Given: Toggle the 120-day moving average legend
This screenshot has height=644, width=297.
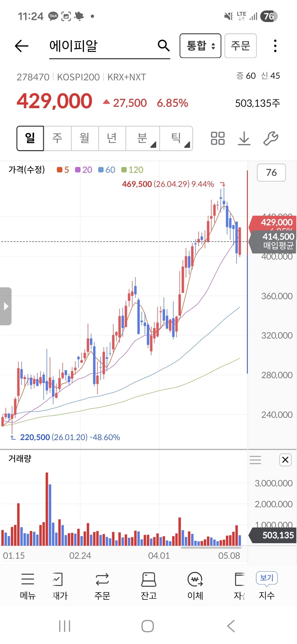Looking at the screenshot, I should 132,170.
